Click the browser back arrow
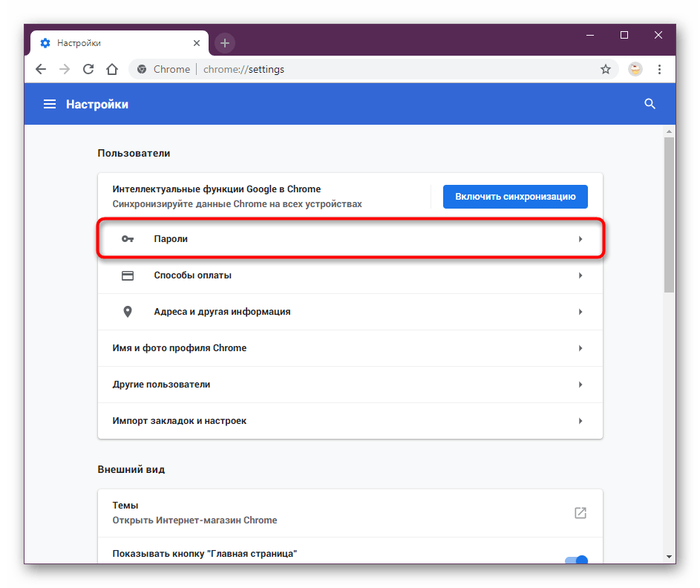 tap(41, 69)
